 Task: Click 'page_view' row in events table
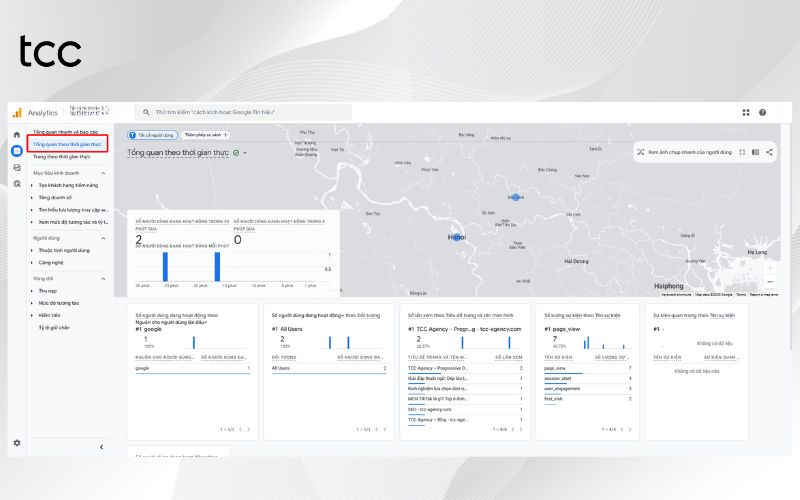(x=588, y=368)
